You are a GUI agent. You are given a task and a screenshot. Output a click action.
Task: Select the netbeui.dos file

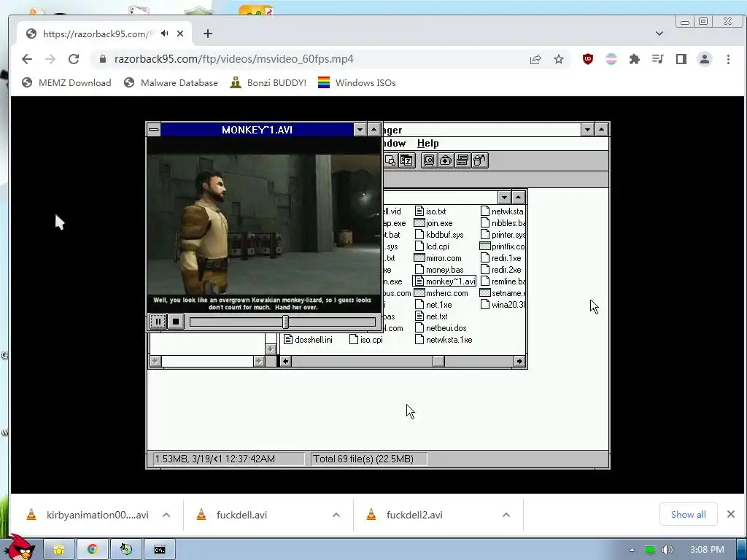[x=441, y=328]
